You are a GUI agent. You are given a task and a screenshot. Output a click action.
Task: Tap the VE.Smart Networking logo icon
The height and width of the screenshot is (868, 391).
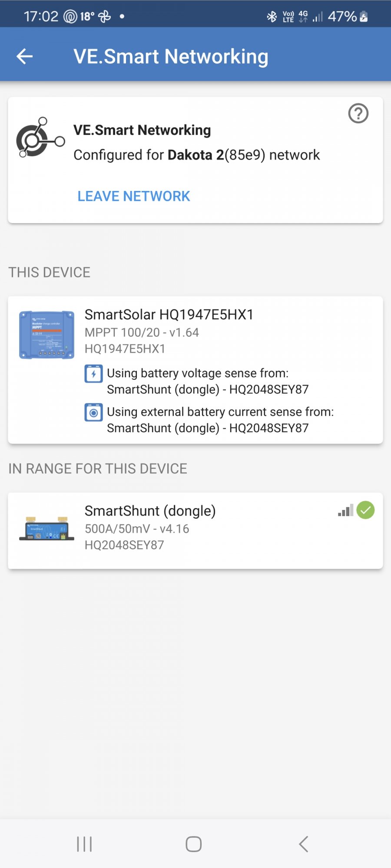pos(40,138)
